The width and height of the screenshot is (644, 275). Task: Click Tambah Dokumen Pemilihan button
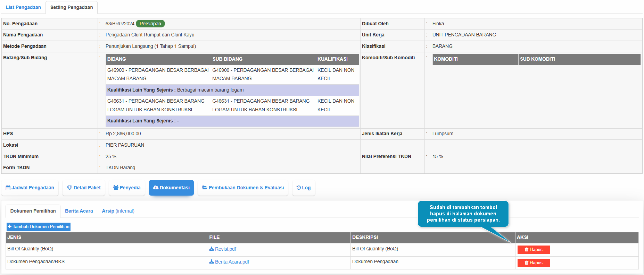coord(39,226)
